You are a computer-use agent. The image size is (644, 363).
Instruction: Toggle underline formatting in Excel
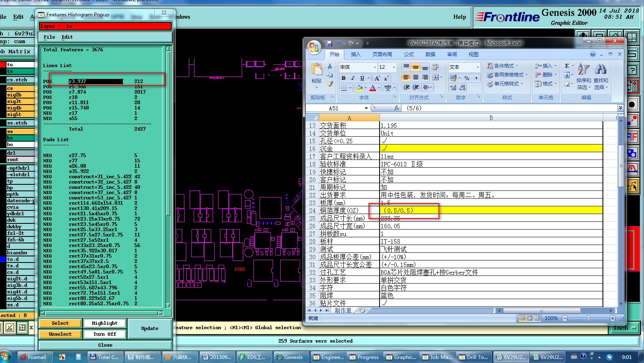[362, 78]
